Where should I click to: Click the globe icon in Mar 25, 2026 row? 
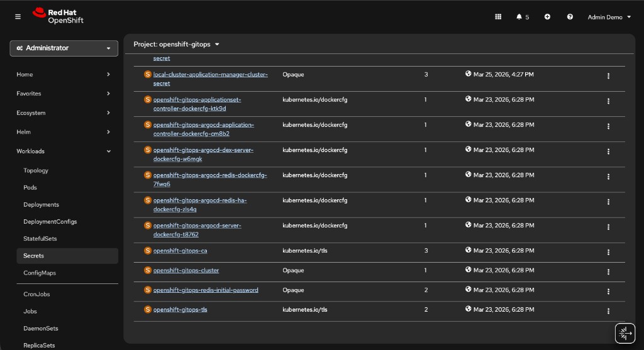(x=468, y=74)
